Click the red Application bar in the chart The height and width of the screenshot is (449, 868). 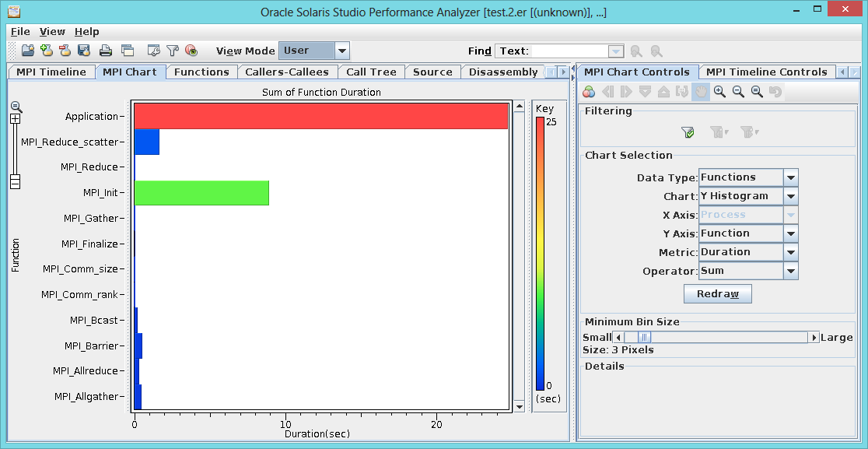[321, 116]
